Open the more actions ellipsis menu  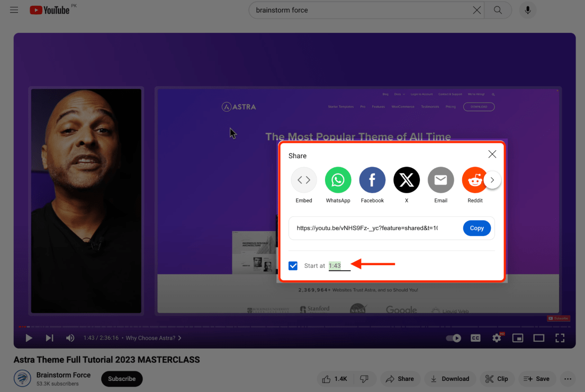click(568, 379)
